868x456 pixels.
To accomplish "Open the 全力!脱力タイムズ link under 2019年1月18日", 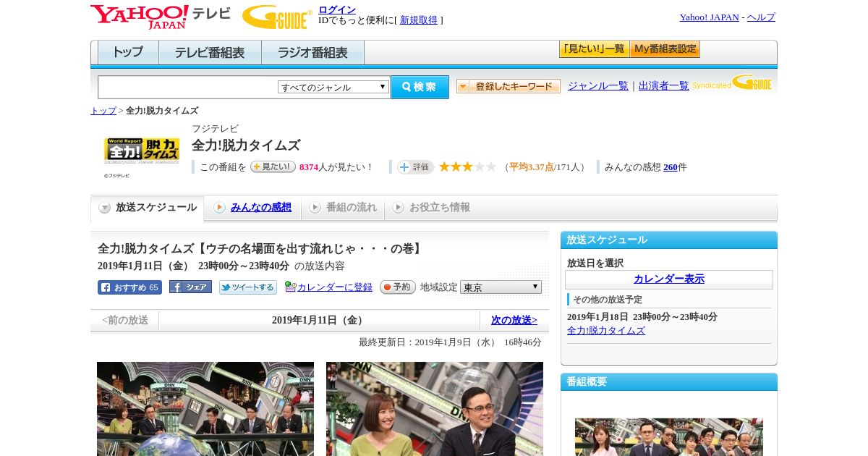I will [606, 331].
